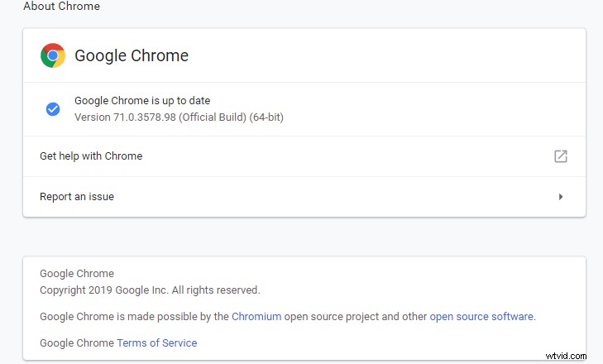Open the open source software link
The width and height of the screenshot is (603, 364).
481,316
